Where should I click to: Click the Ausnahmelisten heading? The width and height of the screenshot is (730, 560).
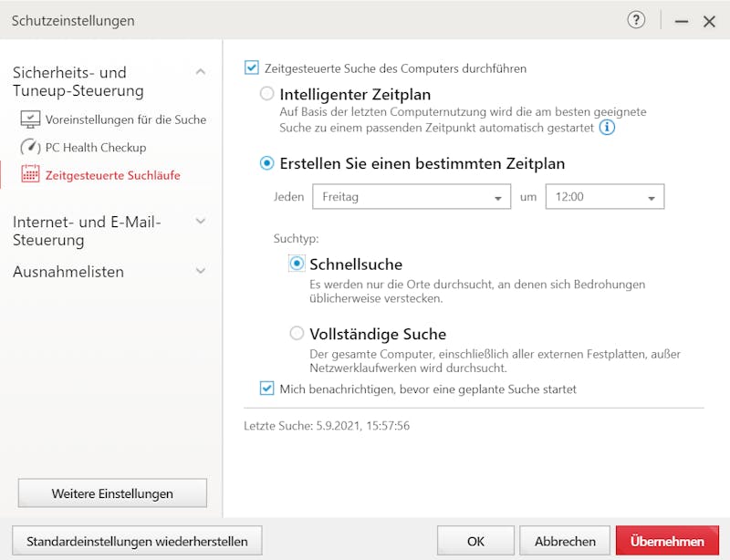click(x=68, y=272)
